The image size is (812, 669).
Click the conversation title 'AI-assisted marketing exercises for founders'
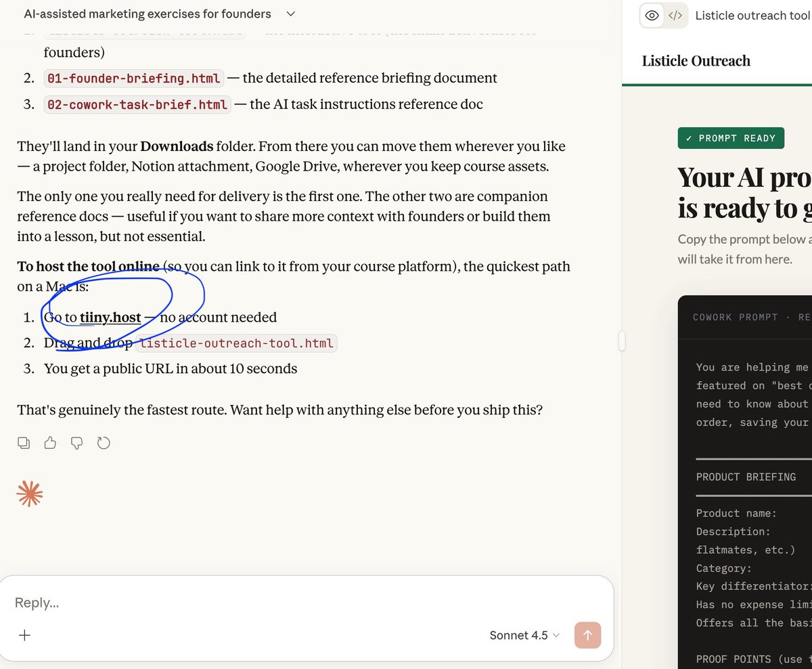(148, 14)
